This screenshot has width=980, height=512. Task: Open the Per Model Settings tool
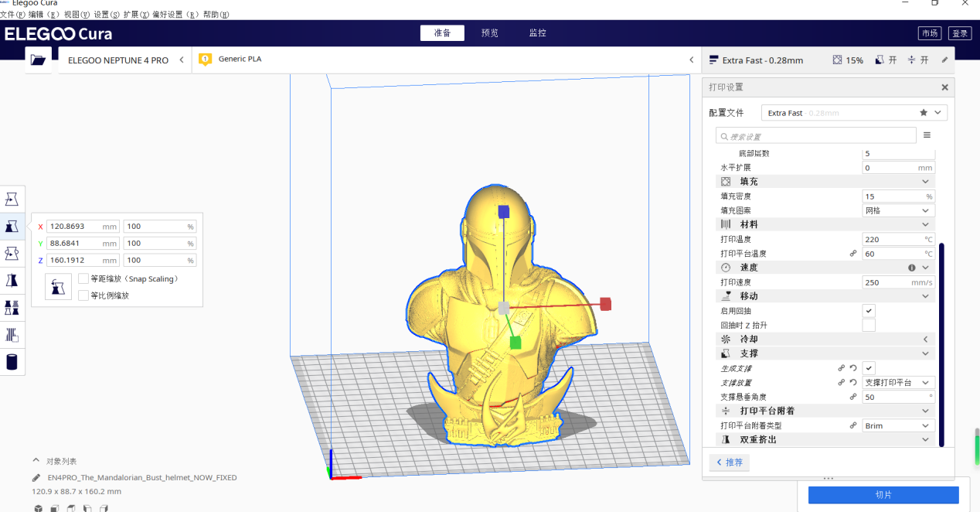12,308
